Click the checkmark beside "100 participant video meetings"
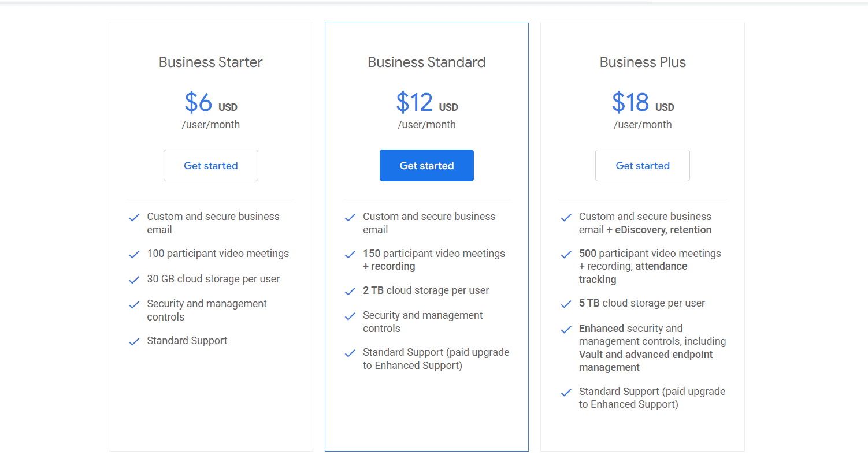 click(133, 254)
